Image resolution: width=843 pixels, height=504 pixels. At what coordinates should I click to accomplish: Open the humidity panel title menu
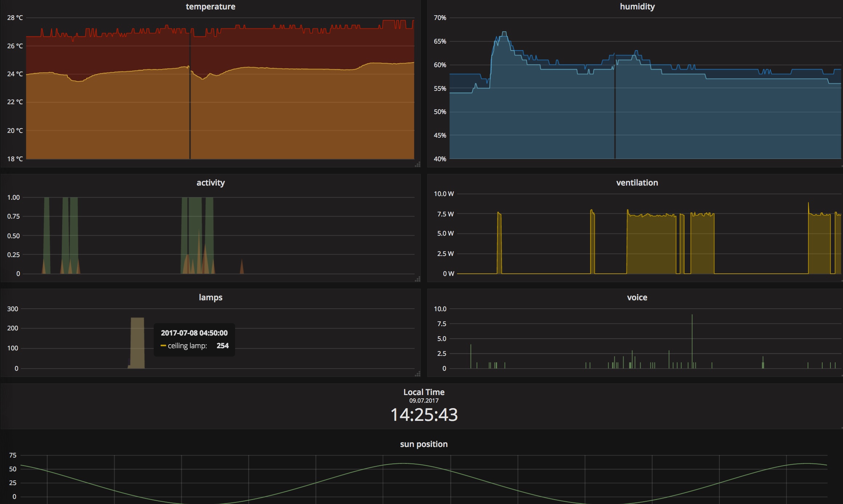pos(637,7)
